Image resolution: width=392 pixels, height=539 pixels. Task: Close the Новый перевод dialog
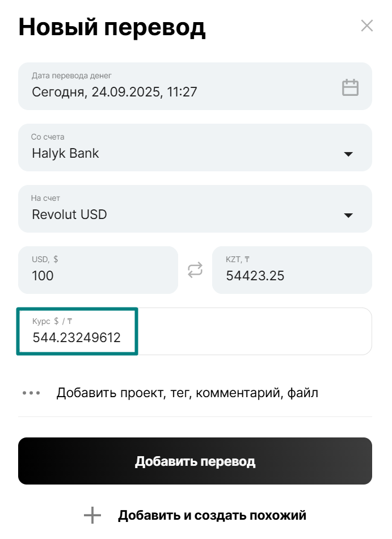tap(367, 26)
